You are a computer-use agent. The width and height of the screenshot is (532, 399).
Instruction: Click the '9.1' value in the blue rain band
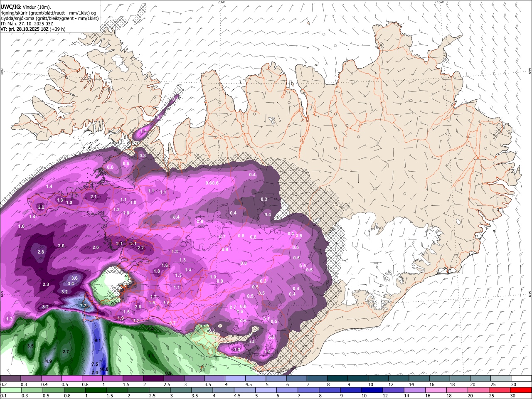point(98,340)
